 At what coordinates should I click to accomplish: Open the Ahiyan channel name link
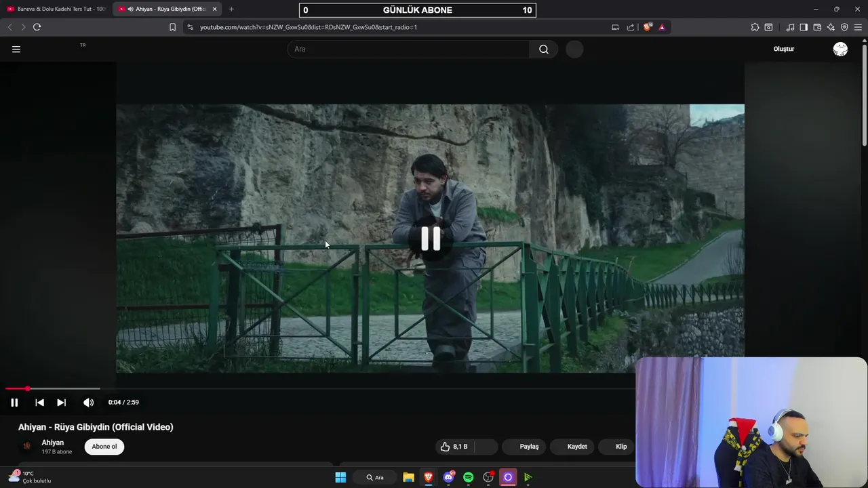[53, 443]
